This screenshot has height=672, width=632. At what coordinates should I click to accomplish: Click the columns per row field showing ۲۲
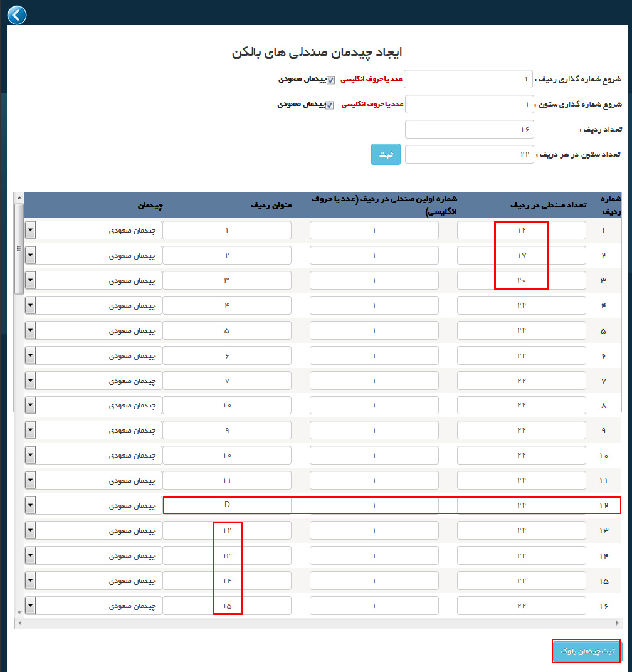469,154
